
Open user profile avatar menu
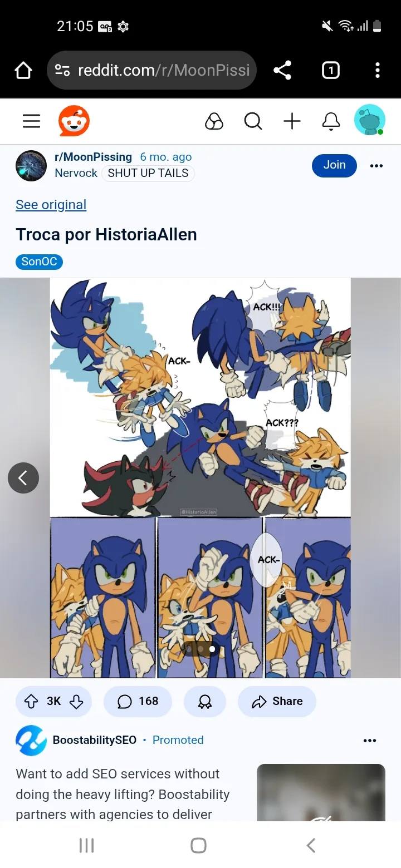(370, 120)
